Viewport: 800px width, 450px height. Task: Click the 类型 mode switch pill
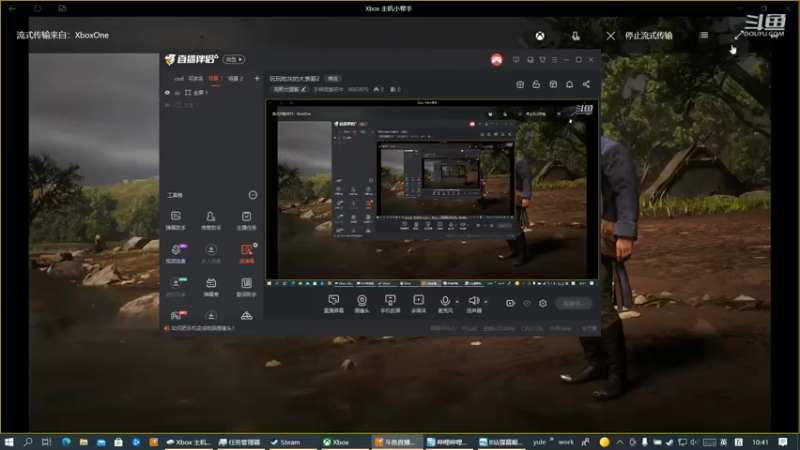234,59
